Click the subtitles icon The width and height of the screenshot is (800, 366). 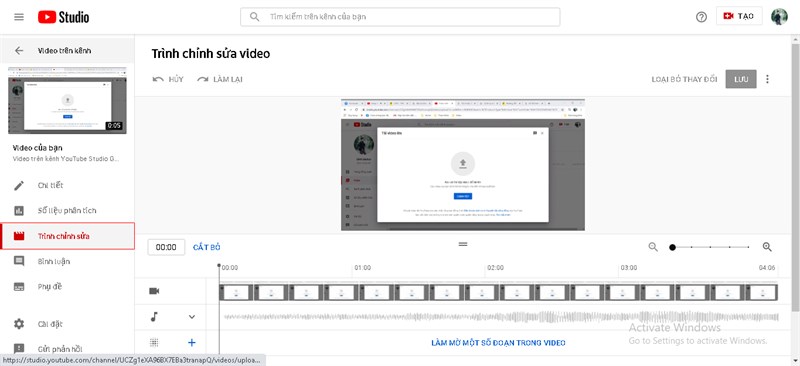click(19, 286)
